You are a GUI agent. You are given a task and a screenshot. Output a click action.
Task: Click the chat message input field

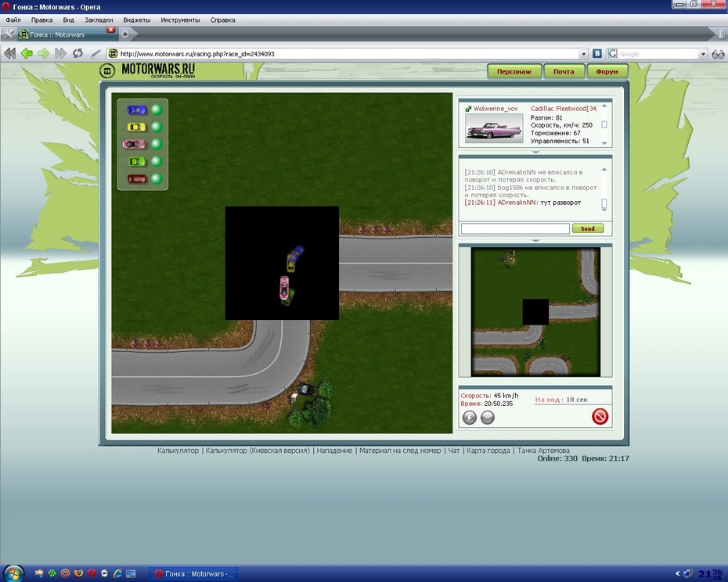pyautogui.click(x=515, y=228)
